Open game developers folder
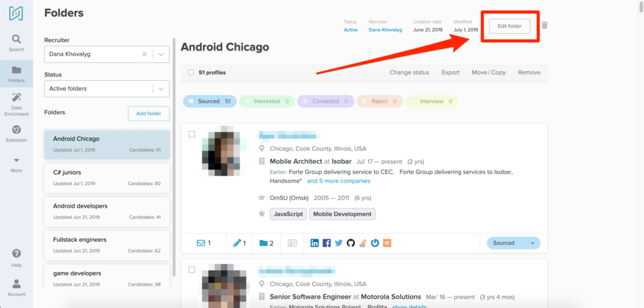The height and width of the screenshot is (308, 644). click(107, 277)
